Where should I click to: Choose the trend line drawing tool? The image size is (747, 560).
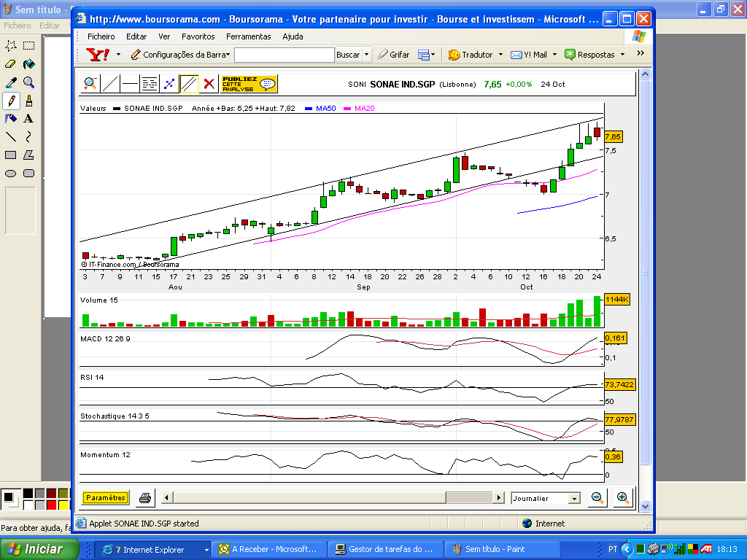pos(110,84)
